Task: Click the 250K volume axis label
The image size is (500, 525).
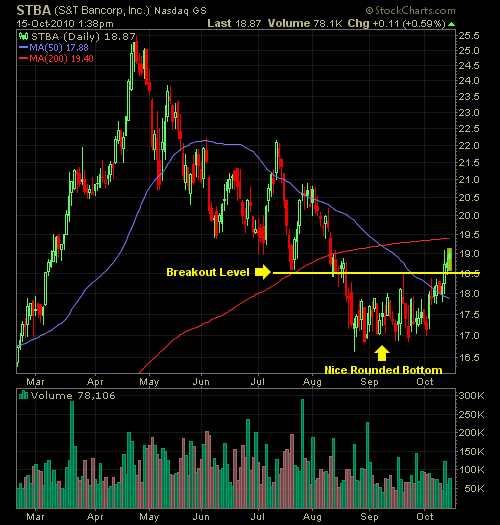Action: 471,415
